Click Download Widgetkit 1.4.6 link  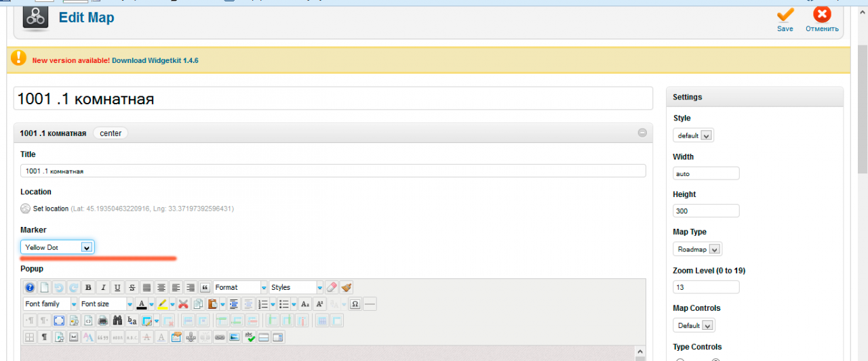click(x=155, y=60)
